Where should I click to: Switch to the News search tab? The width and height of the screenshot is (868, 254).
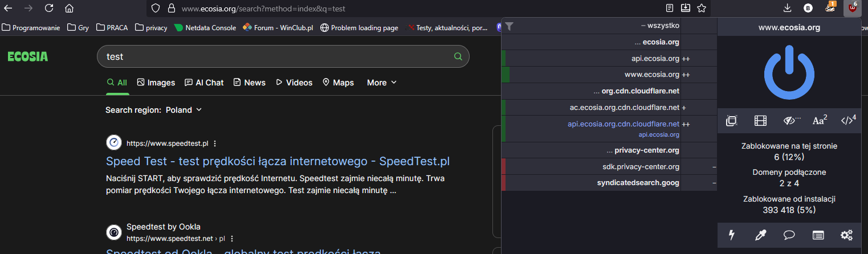(x=249, y=83)
